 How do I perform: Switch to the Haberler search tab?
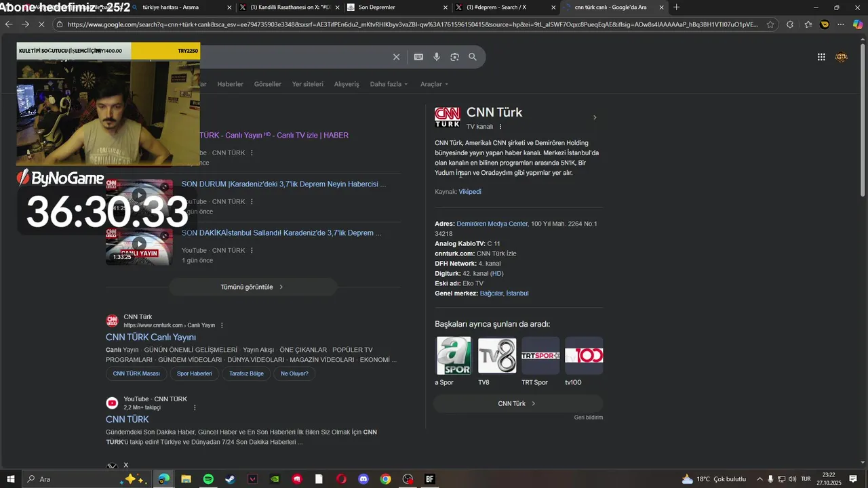[230, 84]
